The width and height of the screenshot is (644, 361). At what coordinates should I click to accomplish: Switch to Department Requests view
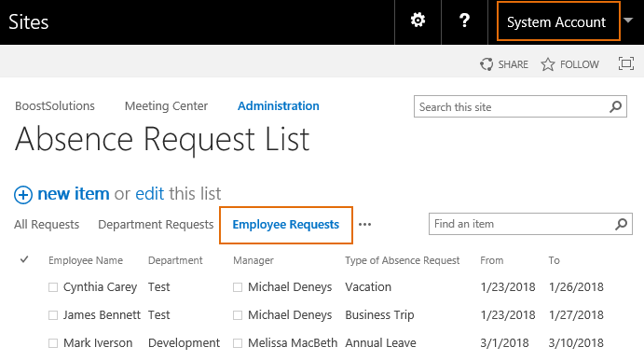point(156,225)
